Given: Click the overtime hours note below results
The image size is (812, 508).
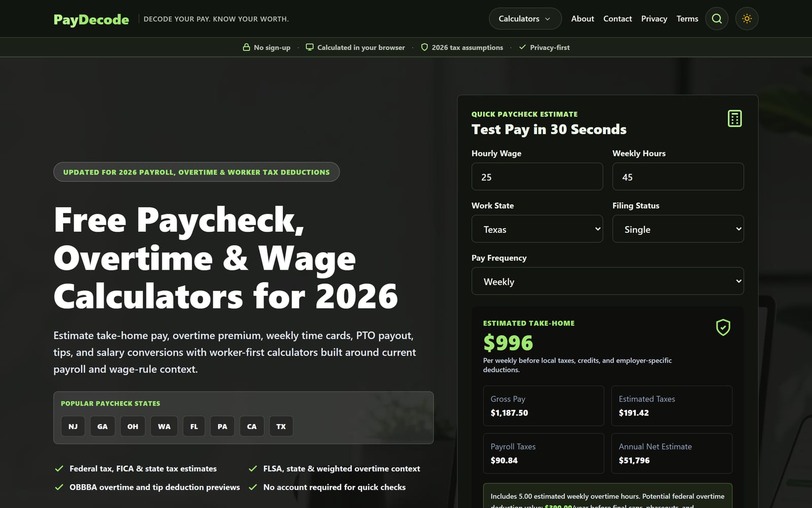Looking at the screenshot, I should (x=607, y=496).
